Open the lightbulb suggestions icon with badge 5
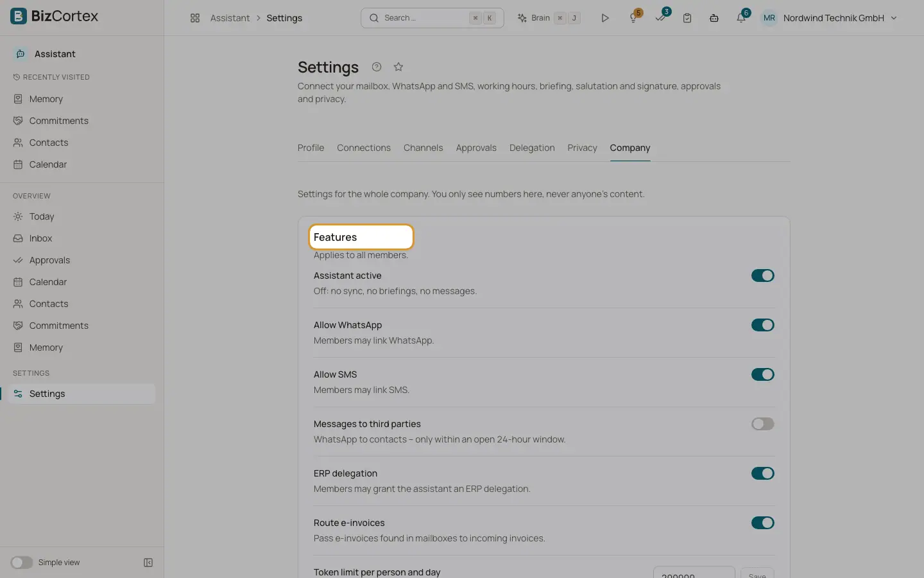Image resolution: width=924 pixels, height=578 pixels. point(633,18)
